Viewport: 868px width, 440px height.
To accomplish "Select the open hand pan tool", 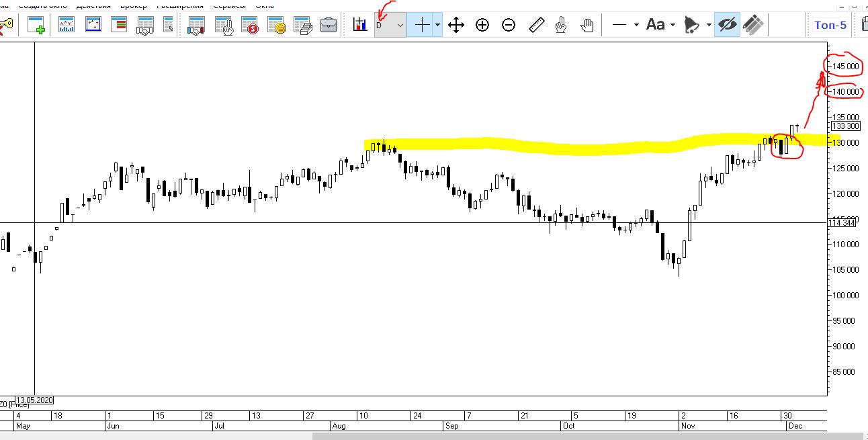I will [588, 26].
